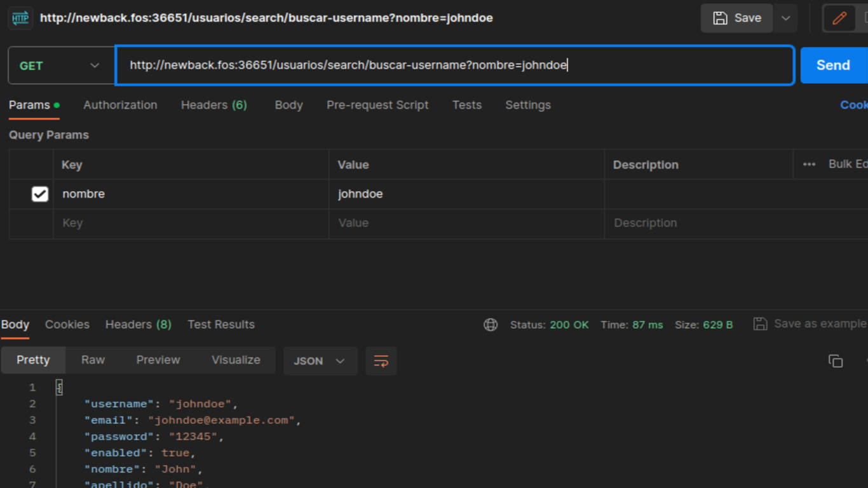The image size is (868, 488).
Task: Uncheck the nombre query parameter checkbox
Action: 40,194
